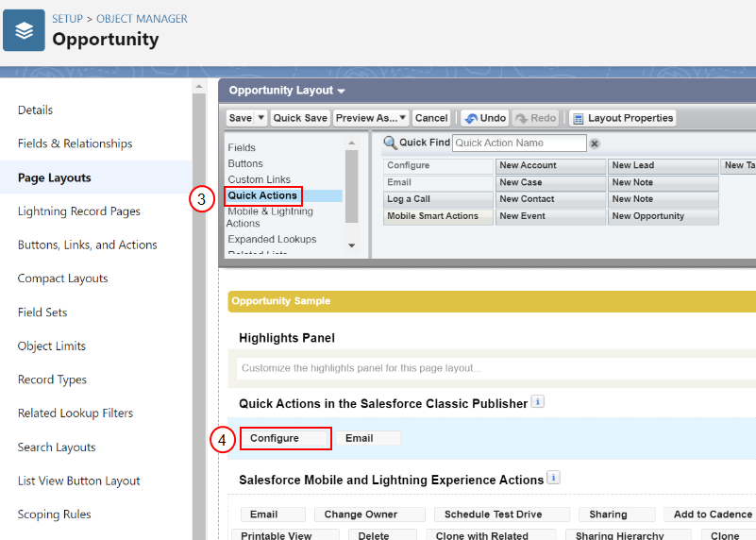Select Email action in palette
This screenshot has height=540, width=756.
point(438,182)
